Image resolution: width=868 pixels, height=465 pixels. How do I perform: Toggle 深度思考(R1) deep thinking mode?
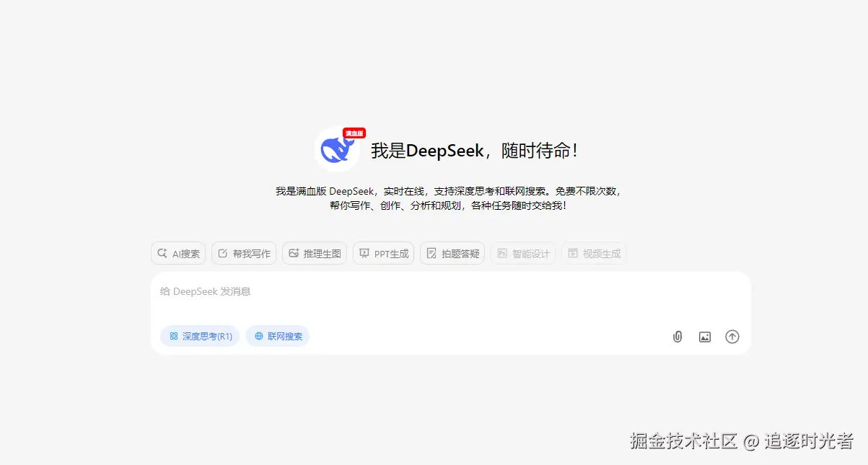200,336
